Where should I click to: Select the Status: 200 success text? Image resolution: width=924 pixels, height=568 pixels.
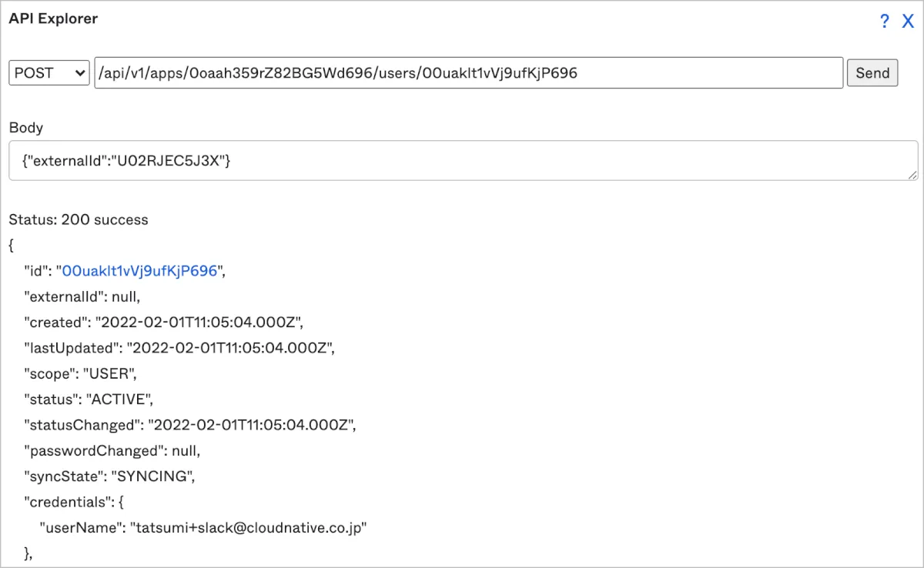click(x=79, y=219)
